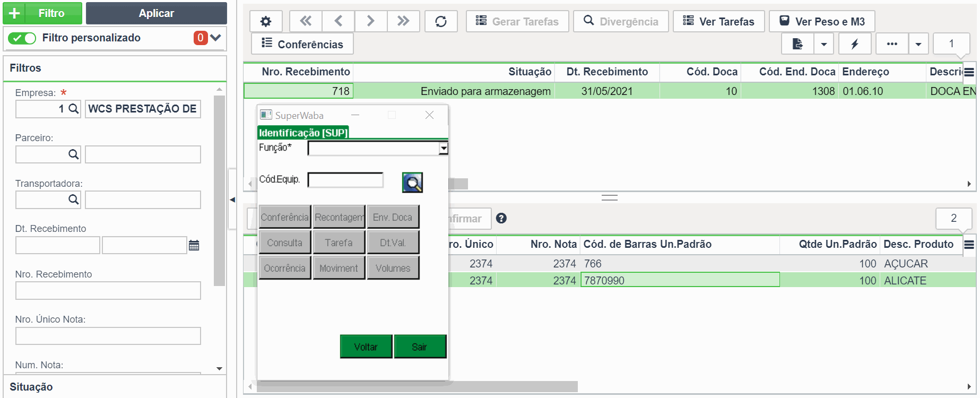Viewport: 980px width, 398px height.
Task: Click Moviment button in SuperWaba
Action: tap(339, 268)
